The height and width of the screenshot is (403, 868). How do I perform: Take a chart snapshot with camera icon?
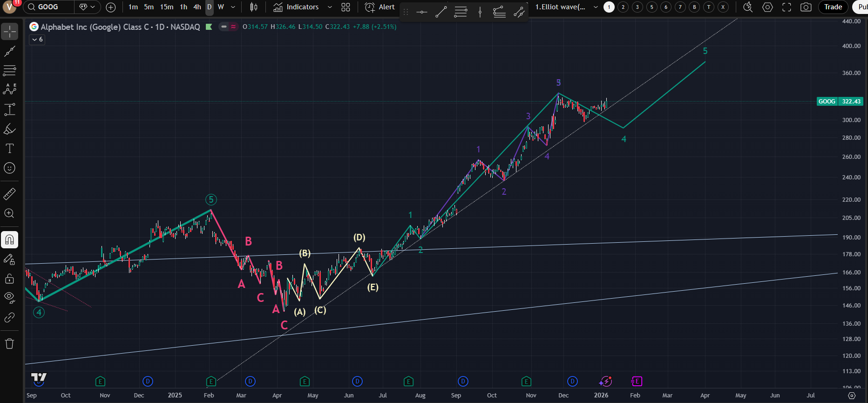pos(806,7)
